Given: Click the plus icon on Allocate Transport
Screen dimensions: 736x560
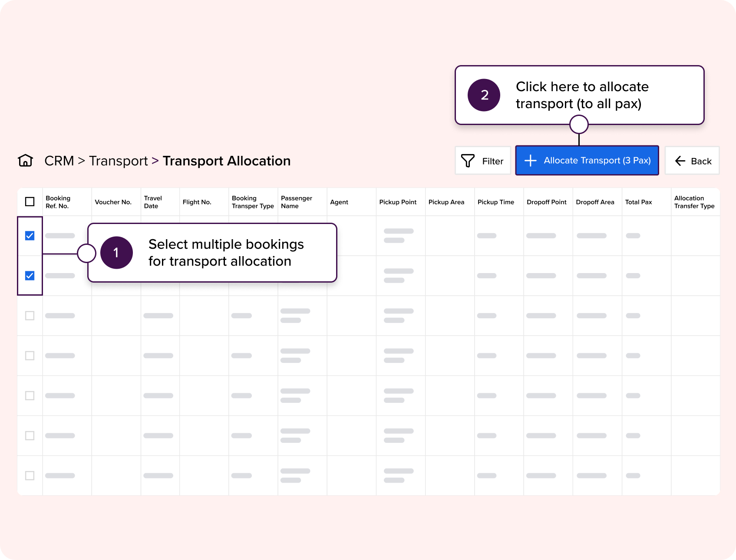Looking at the screenshot, I should [531, 161].
